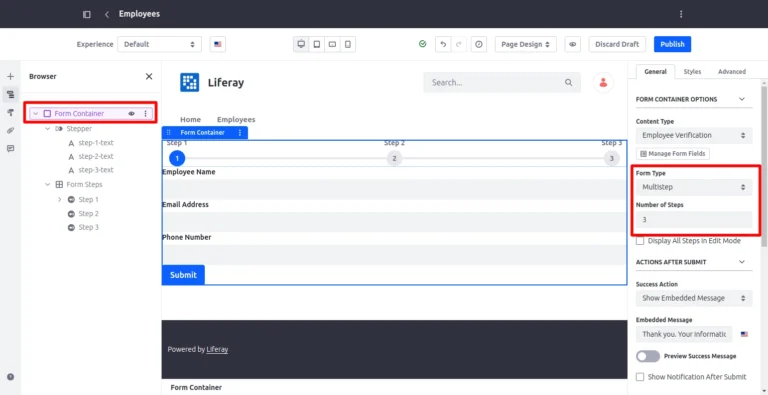Toggle Form Container visibility eye icon
This screenshot has height=395, width=768.
(131, 114)
